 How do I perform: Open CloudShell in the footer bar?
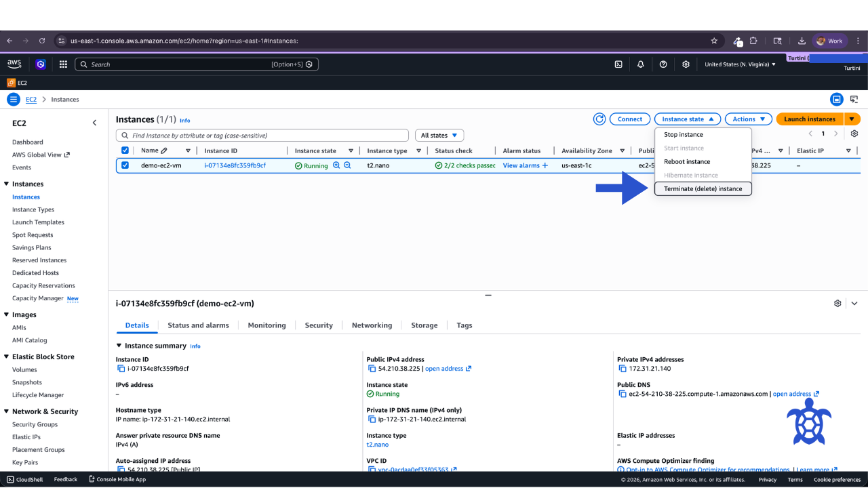24,479
